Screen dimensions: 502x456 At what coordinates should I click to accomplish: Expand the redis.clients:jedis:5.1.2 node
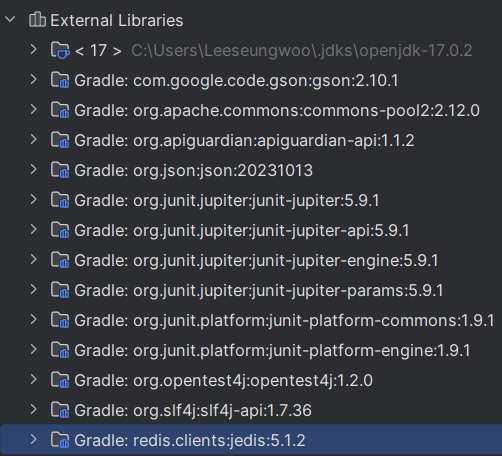(33, 440)
